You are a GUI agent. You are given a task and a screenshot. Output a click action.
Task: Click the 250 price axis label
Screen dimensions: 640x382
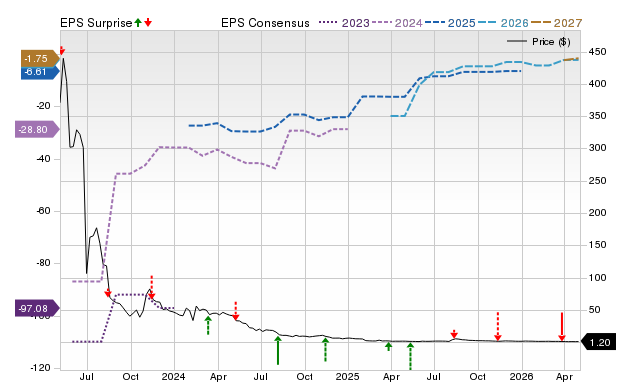[597, 180]
